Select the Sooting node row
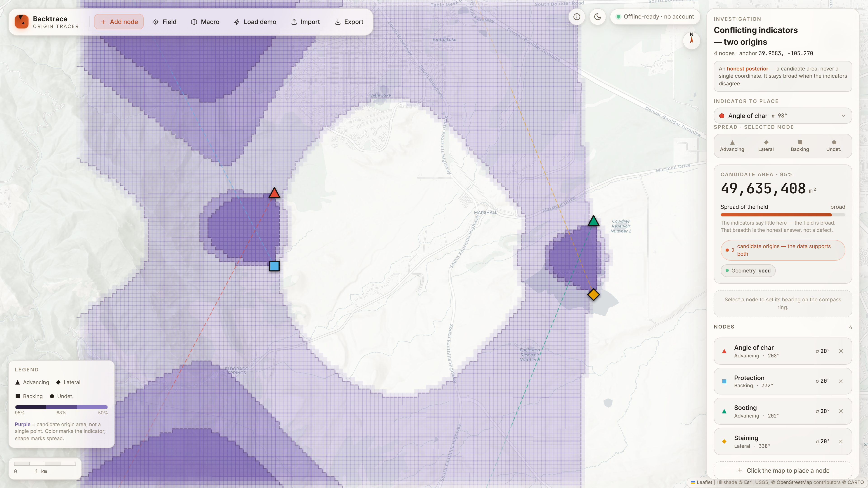868x488 pixels. (x=783, y=411)
